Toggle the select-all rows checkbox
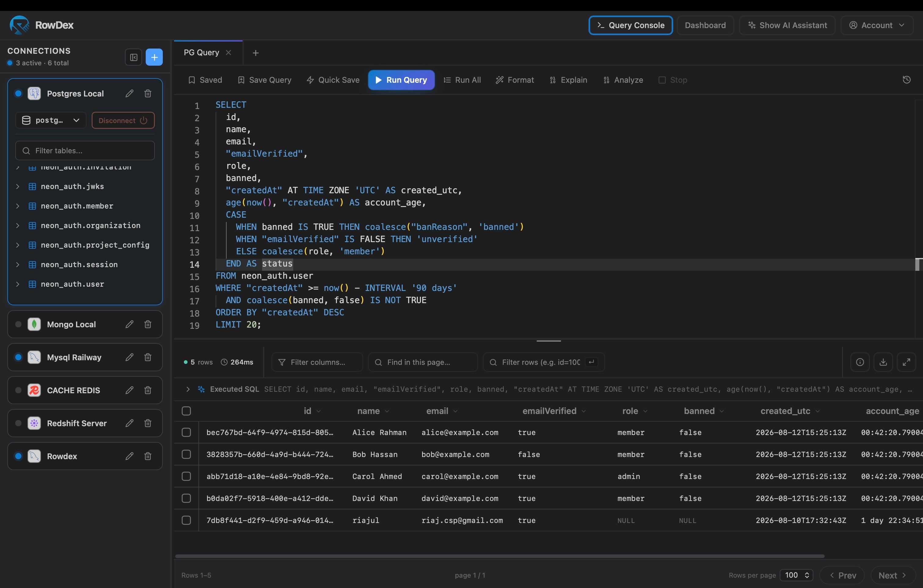The image size is (923, 588). [x=186, y=411]
